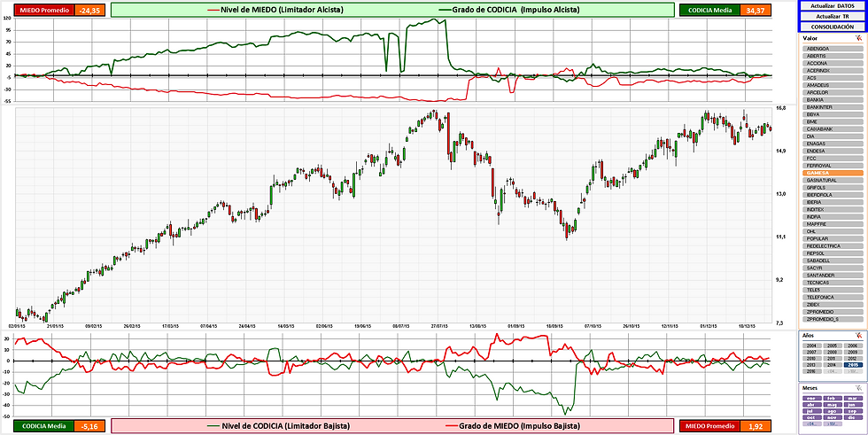The image size is (868, 435).
Task: Select SANTANDER in the Valor list
Action: tap(833, 275)
